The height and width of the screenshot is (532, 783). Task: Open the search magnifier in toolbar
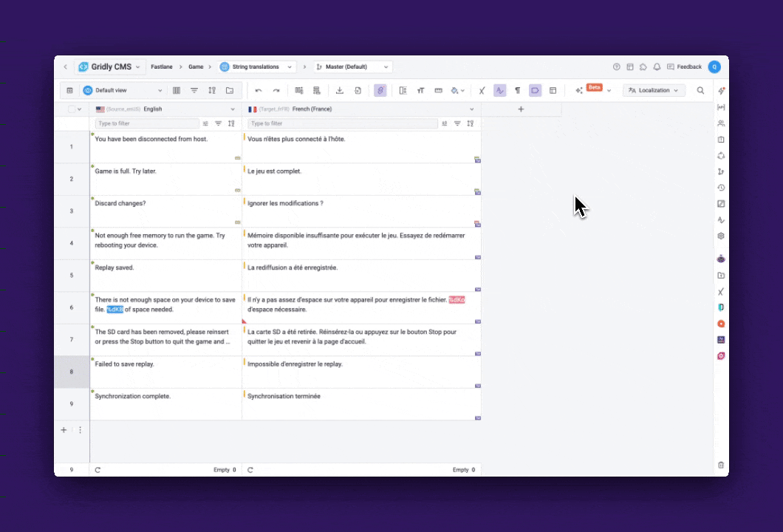pos(700,90)
